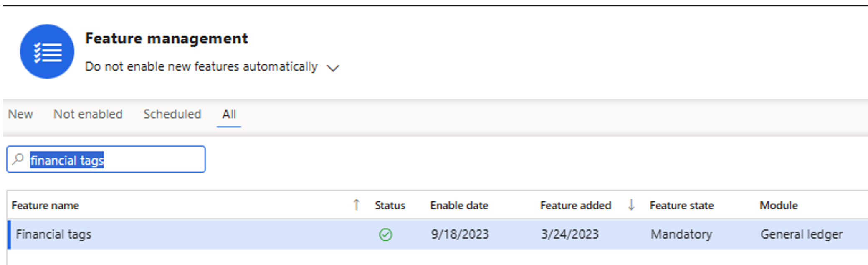Sort by Status column header
This screenshot has height=265, width=868.
tap(390, 205)
